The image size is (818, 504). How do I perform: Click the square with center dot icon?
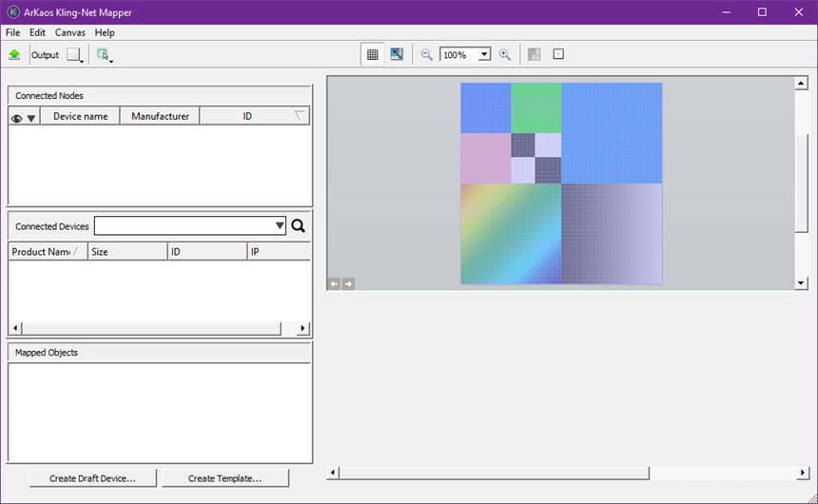(558, 54)
